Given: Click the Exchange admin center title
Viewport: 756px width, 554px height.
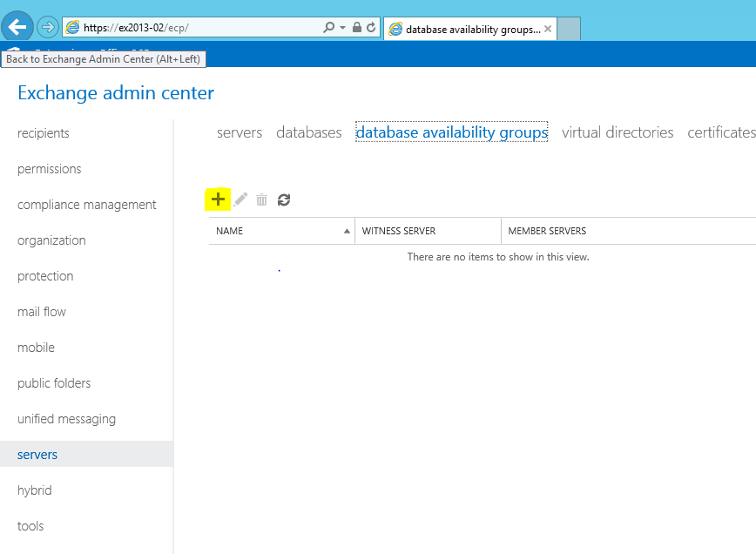Looking at the screenshot, I should 116,92.
